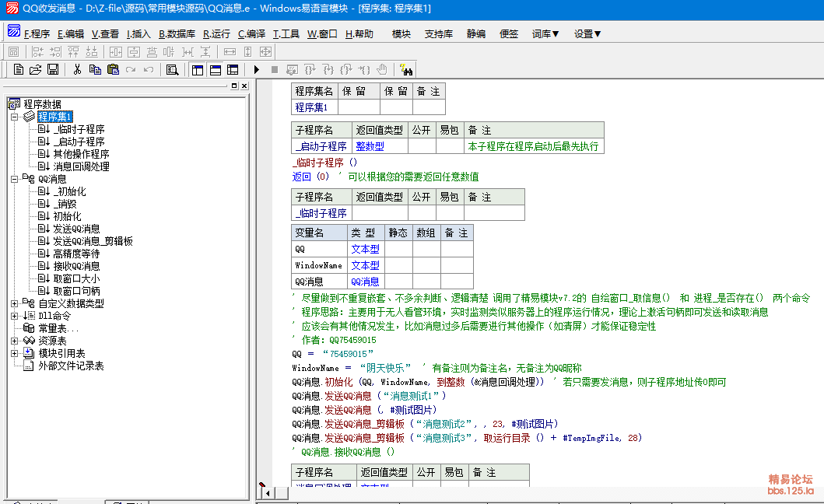
Task: Open the V.查看 menu
Action: pos(105,33)
